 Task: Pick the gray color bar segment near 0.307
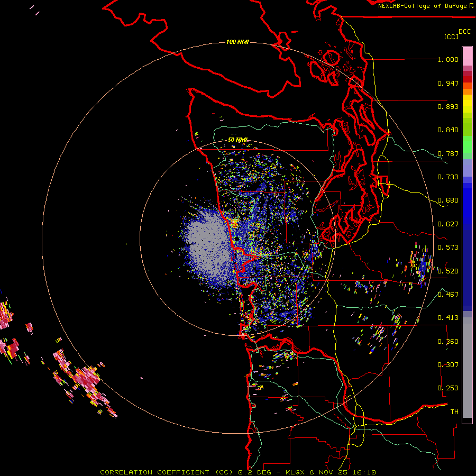467,368
